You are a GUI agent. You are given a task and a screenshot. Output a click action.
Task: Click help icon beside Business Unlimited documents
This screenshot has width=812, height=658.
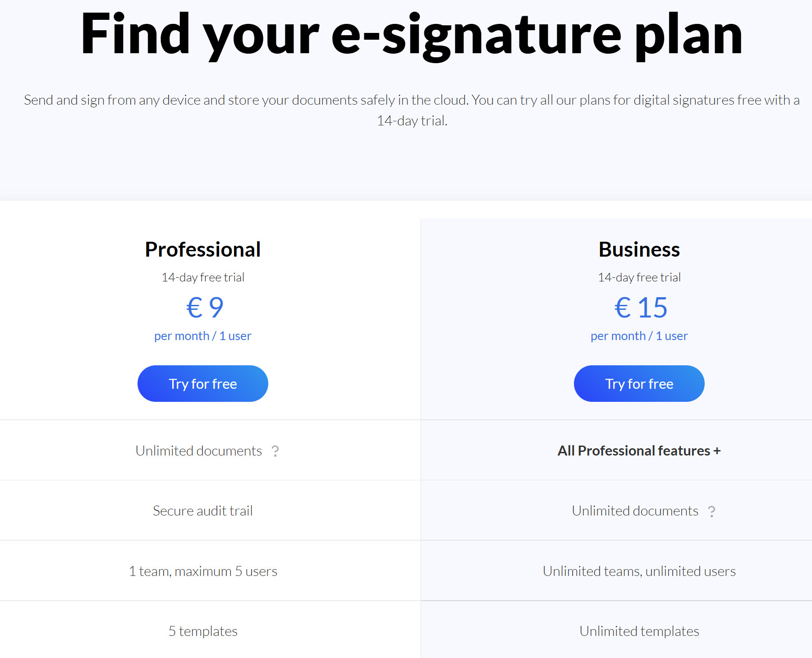711,511
